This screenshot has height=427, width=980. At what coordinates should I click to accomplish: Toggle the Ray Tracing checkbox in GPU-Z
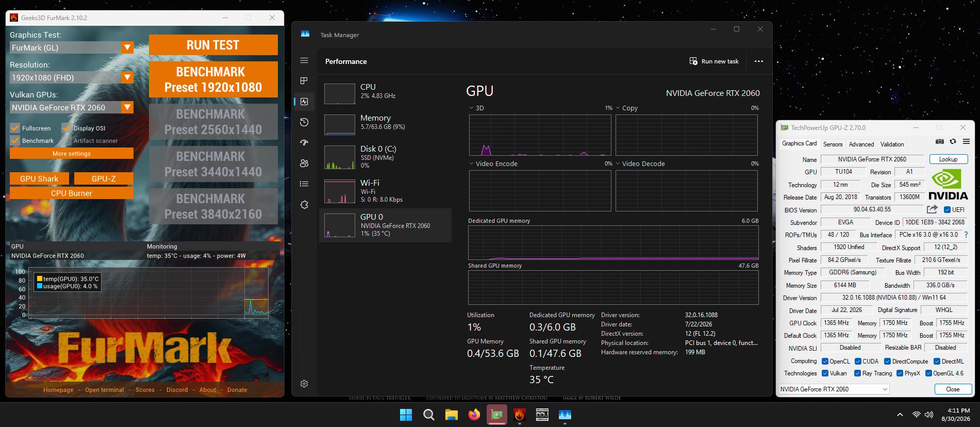click(x=857, y=373)
